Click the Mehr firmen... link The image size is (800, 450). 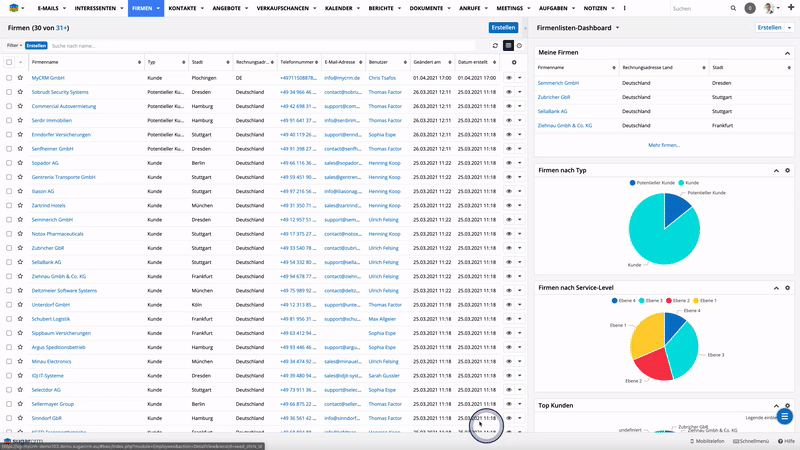click(663, 145)
